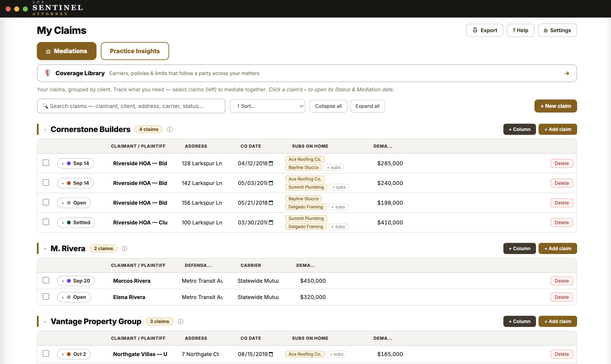
Task: Expand Oct 2 status for Northgate Villas
Action: [74, 354]
